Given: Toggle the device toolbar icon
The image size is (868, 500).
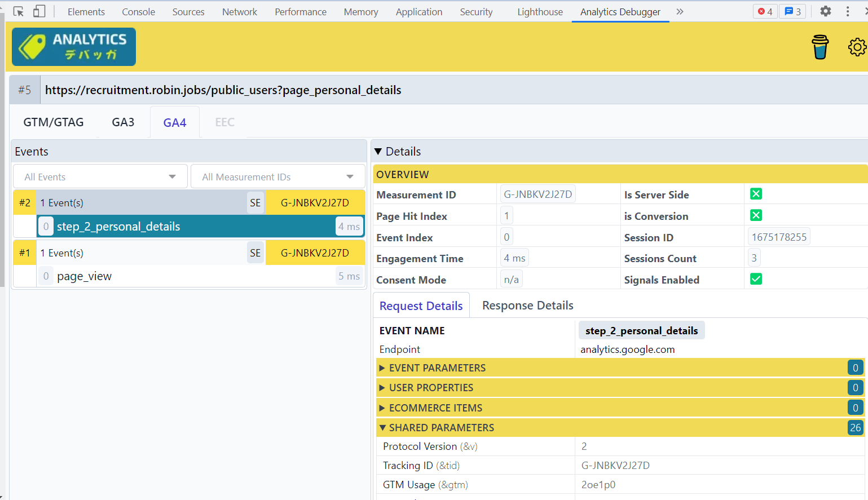Looking at the screenshot, I should pyautogui.click(x=39, y=11).
